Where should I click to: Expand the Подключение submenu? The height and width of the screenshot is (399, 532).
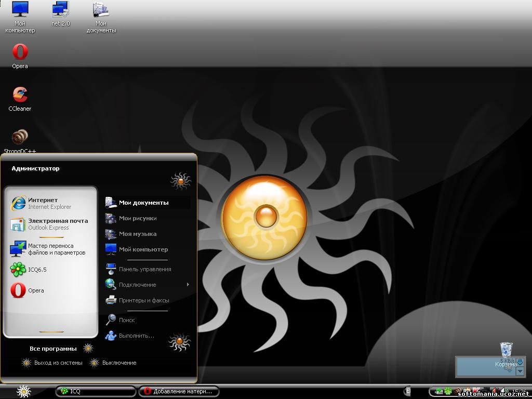click(x=147, y=285)
